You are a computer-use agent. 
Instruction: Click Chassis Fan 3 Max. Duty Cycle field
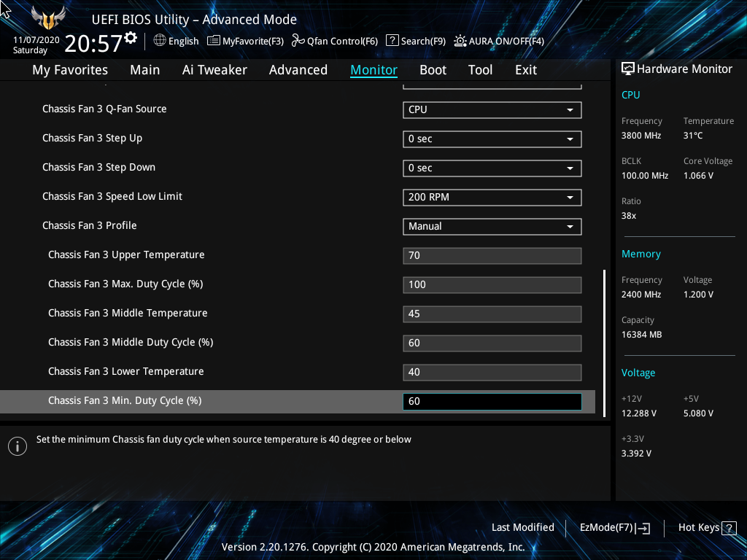point(492,285)
